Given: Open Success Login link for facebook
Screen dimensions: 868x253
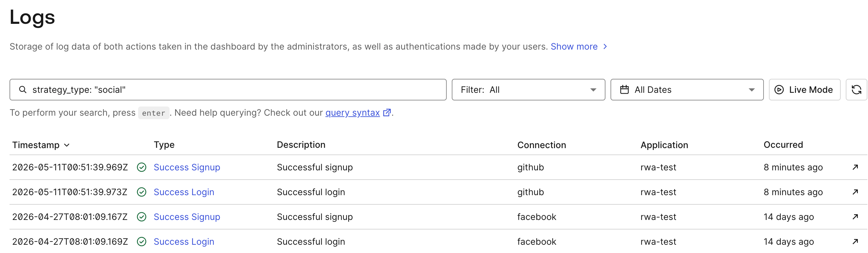Looking at the screenshot, I should tap(184, 242).
